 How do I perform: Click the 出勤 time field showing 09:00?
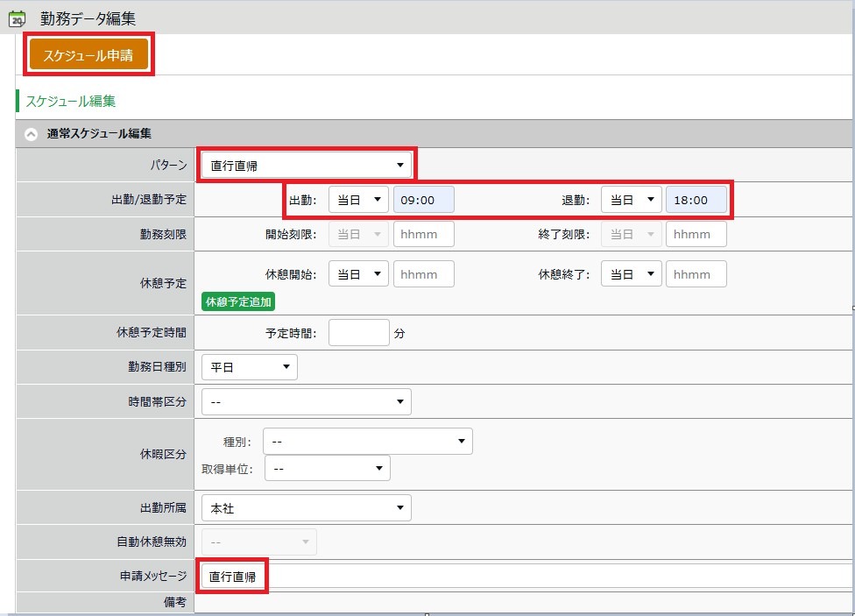423,200
